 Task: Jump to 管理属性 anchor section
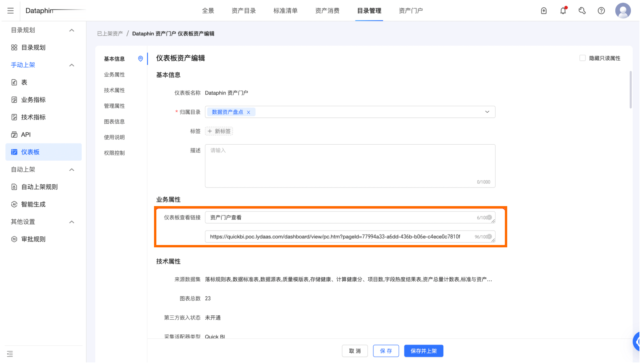click(x=114, y=106)
